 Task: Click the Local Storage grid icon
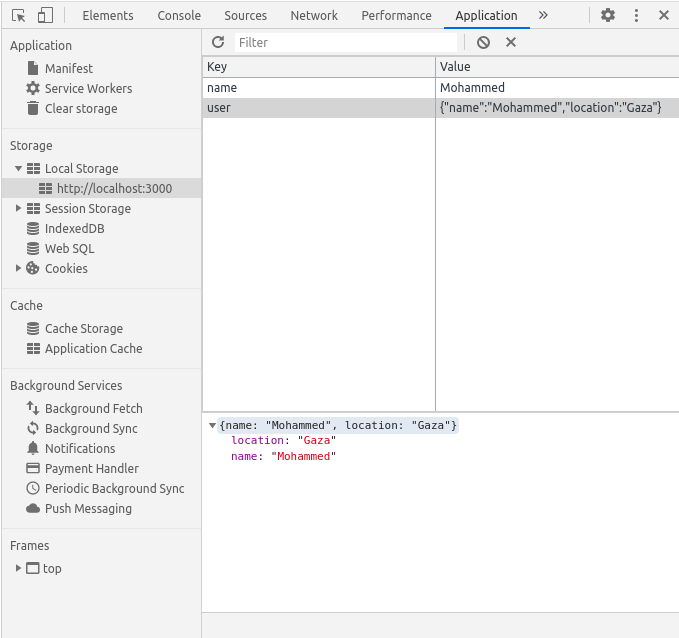[33, 168]
